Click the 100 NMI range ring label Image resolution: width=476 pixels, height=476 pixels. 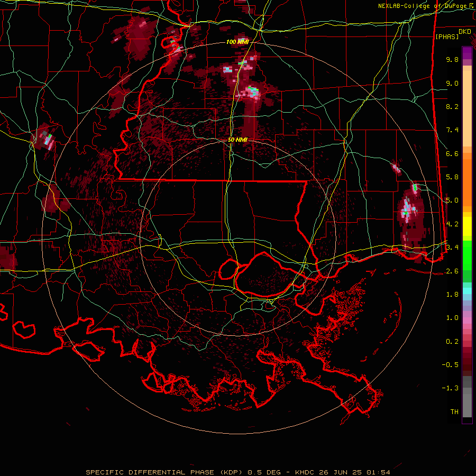(x=237, y=42)
